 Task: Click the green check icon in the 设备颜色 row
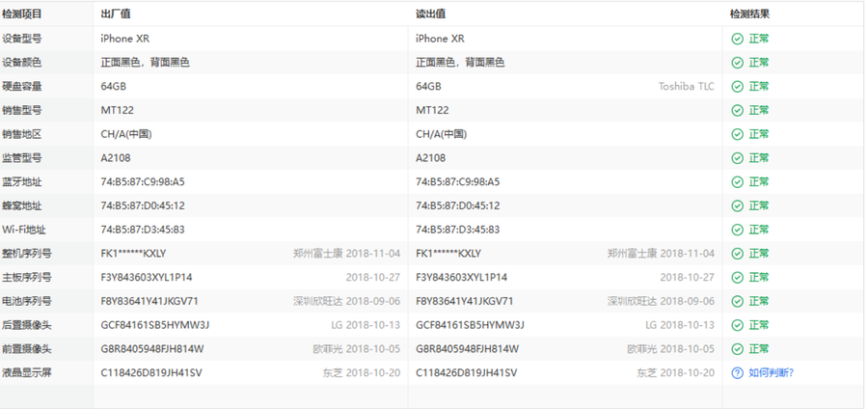point(737,63)
